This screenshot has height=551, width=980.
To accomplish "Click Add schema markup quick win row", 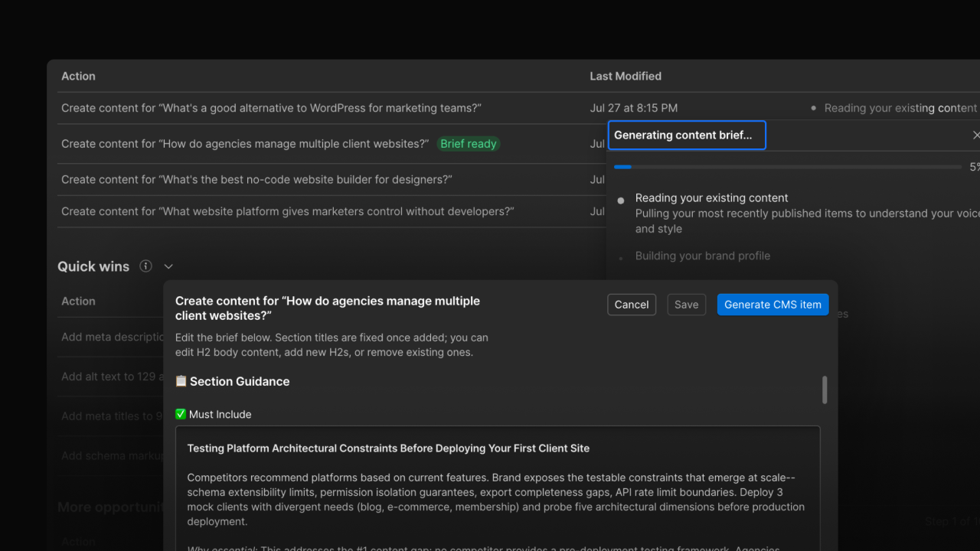I will tap(113, 456).
